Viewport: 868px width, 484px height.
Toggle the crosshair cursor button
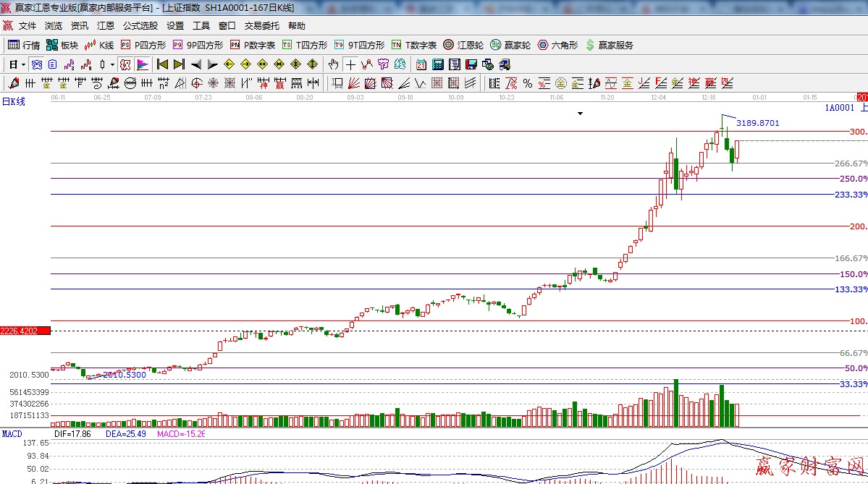coord(350,64)
